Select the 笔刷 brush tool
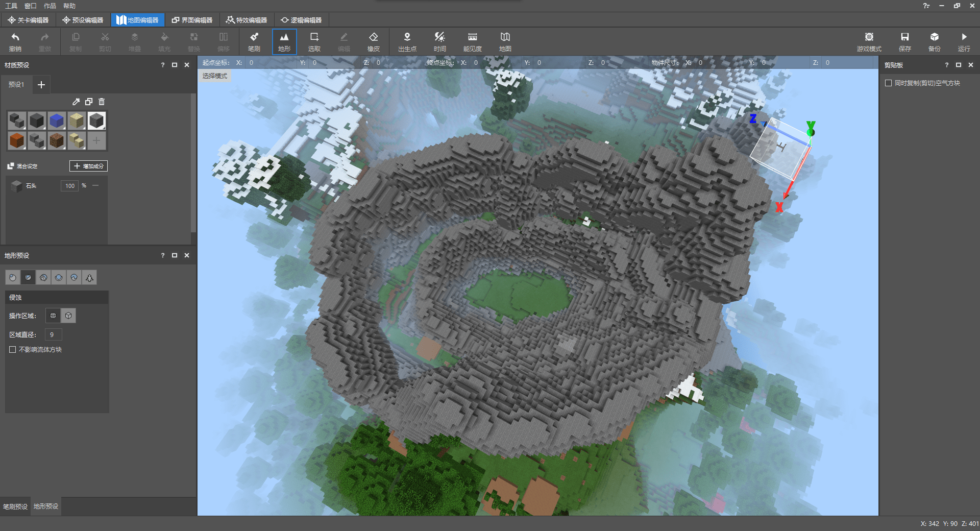This screenshot has width=980, height=531. (254, 42)
